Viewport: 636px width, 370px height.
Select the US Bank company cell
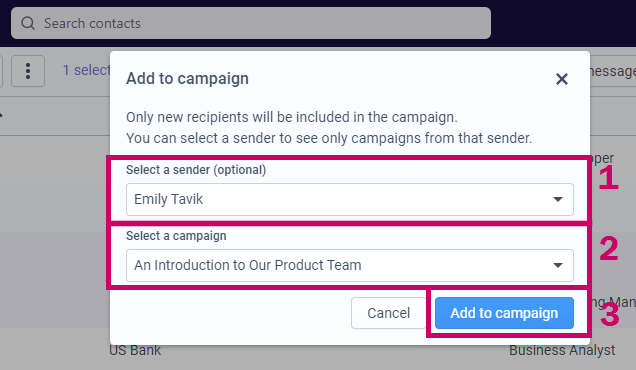pos(135,350)
